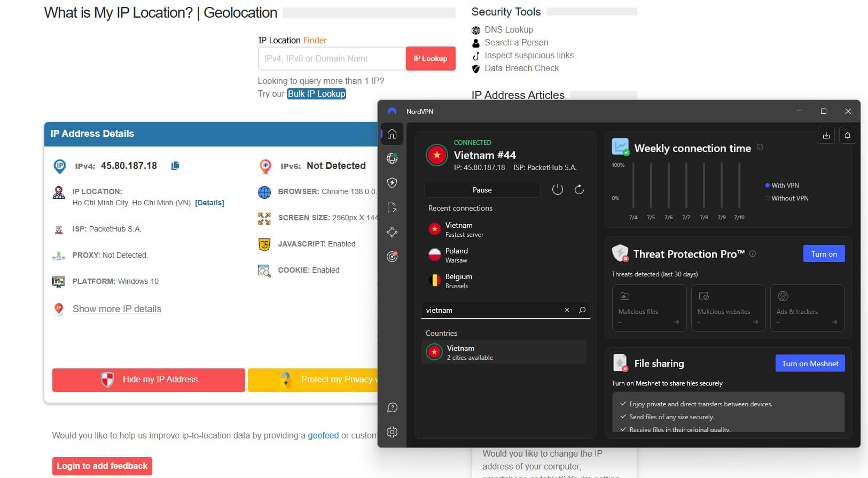868x478 pixels.
Task: Open the help question mark icon
Action: (392, 408)
